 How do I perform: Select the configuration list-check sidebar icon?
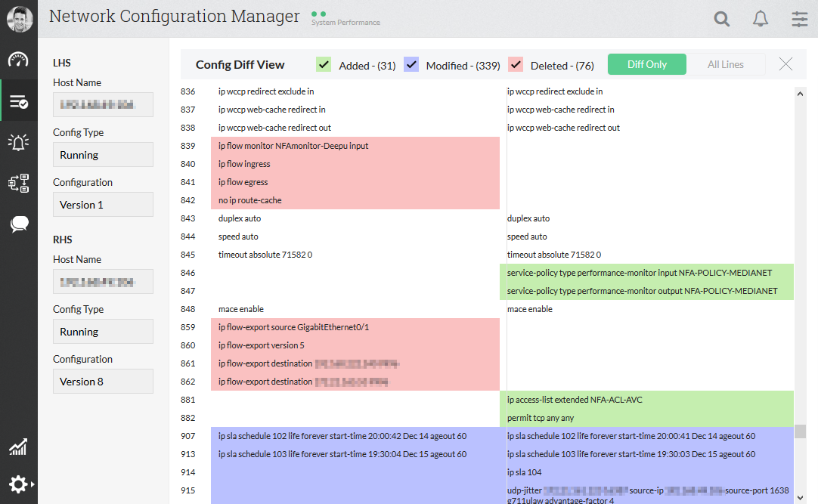(18, 101)
